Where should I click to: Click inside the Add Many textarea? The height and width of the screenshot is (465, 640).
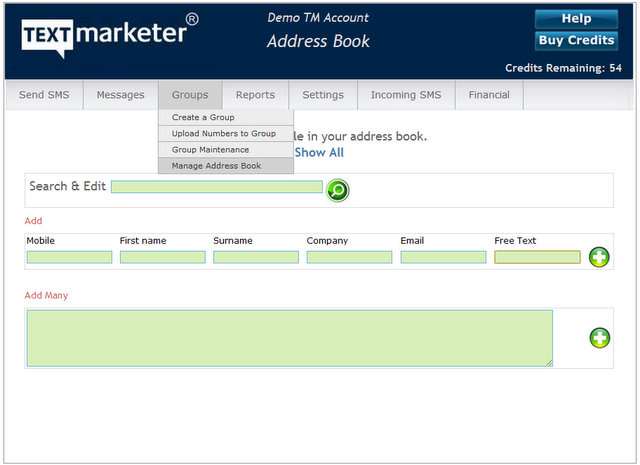tap(289, 338)
